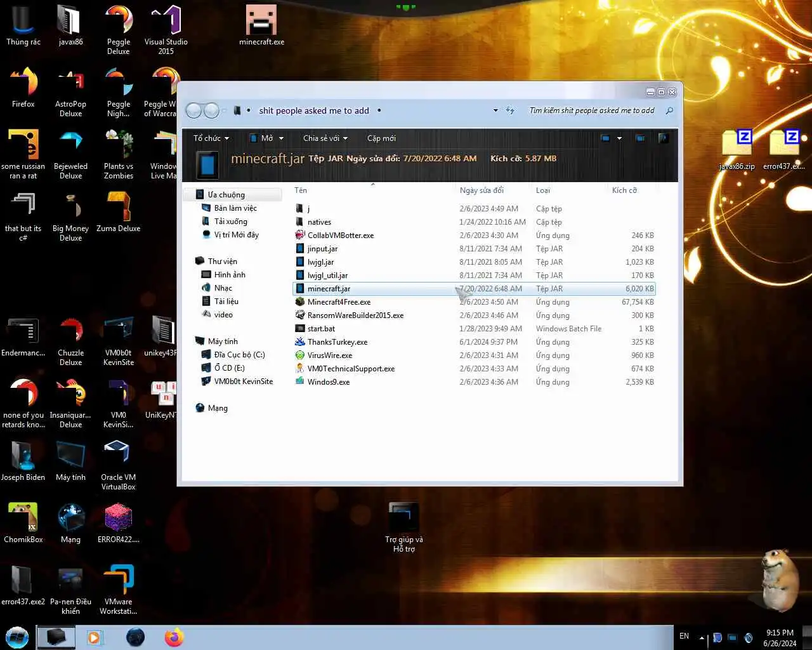Refresh the folder with the refresh button
Screen dimensions: 812x650
coord(510,110)
